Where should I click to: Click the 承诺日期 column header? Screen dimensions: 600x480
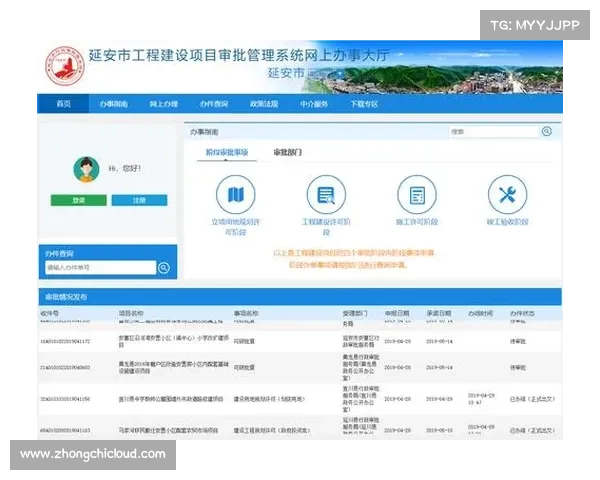click(439, 313)
